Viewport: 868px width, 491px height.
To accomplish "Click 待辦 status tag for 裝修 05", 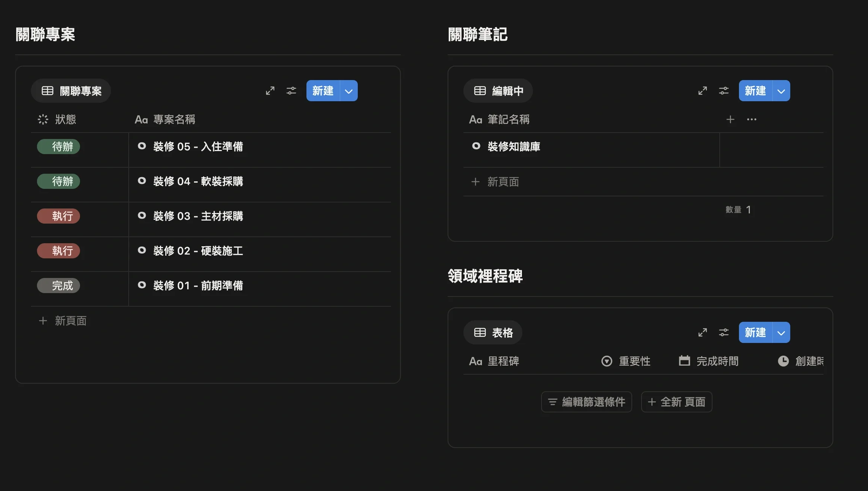I will (58, 147).
